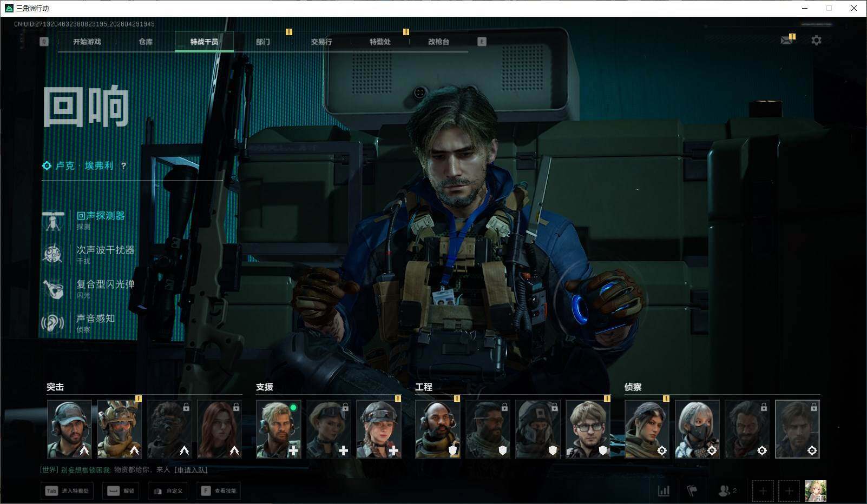The width and height of the screenshot is (867, 504).
Task: Click the operator name 卢克·埃弗利
Action: (85, 165)
